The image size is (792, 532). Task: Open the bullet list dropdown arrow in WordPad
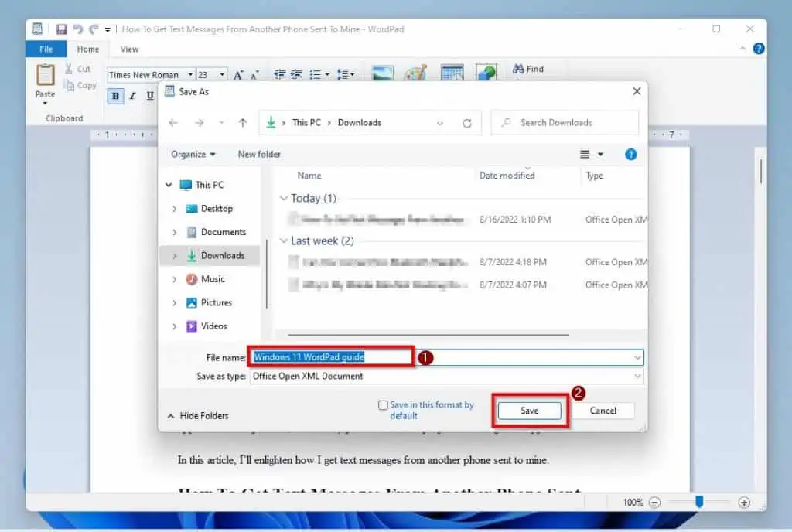pyautogui.click(x=327, y=75)
